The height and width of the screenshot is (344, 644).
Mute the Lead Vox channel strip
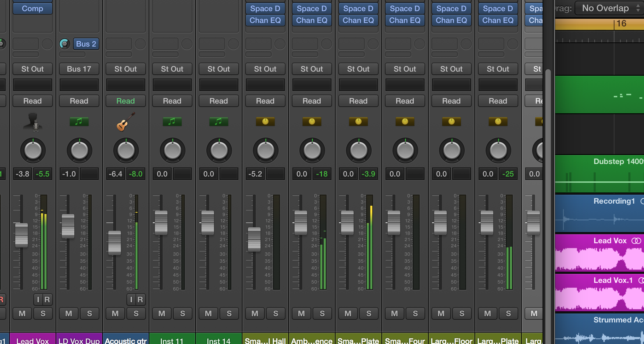coord(22,313)
